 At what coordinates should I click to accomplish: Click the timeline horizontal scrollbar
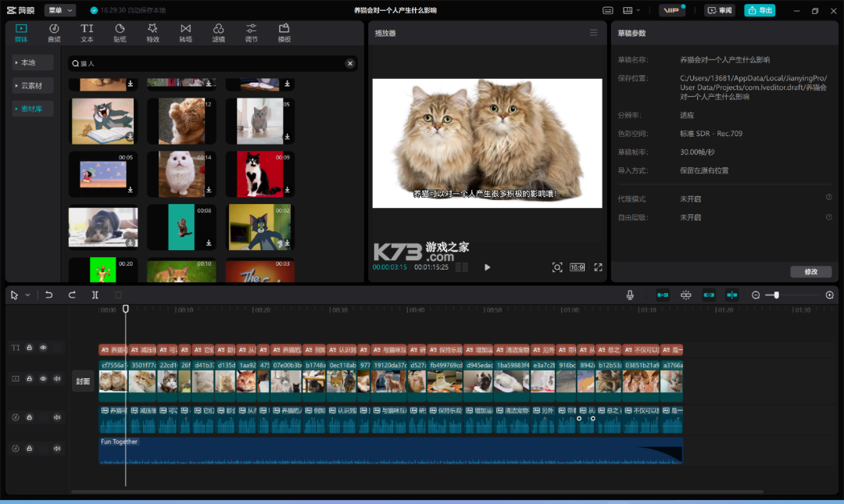click(417, 491)
